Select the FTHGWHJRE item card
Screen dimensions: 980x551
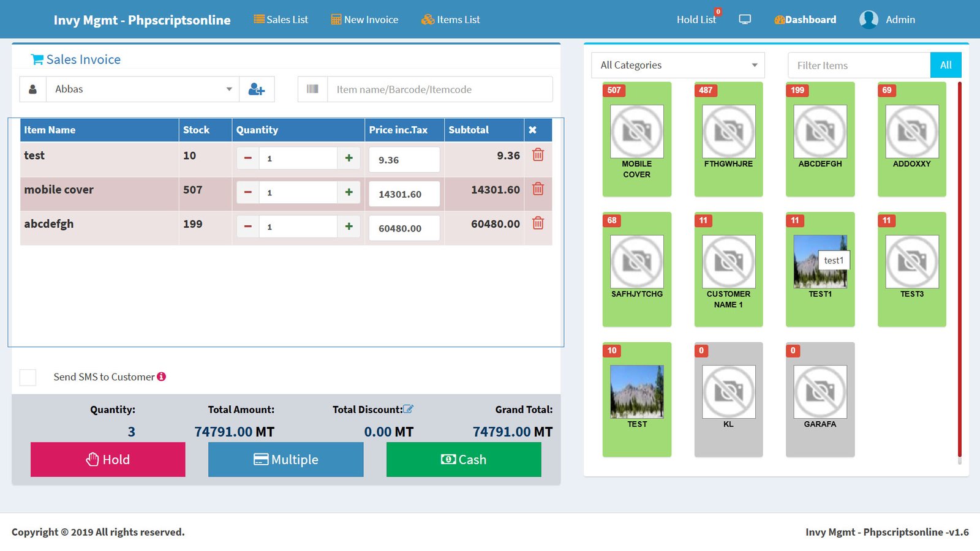tap(728, 140)
